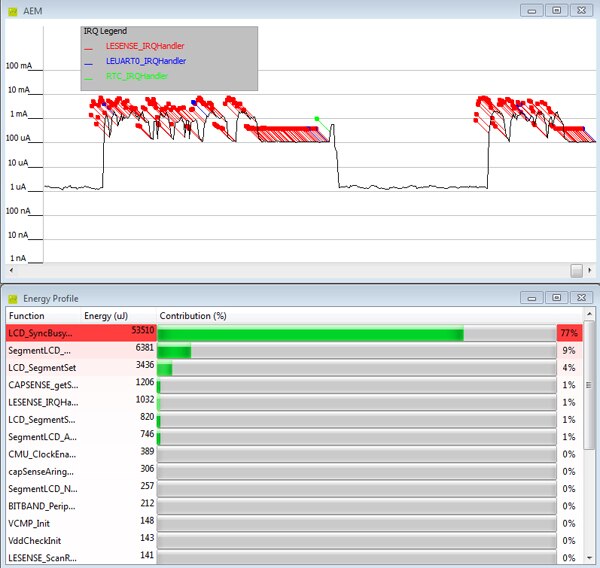Sort by the Contribution (%) column header
The width and height of the screenshot is (600, 568).
point(192,316)
